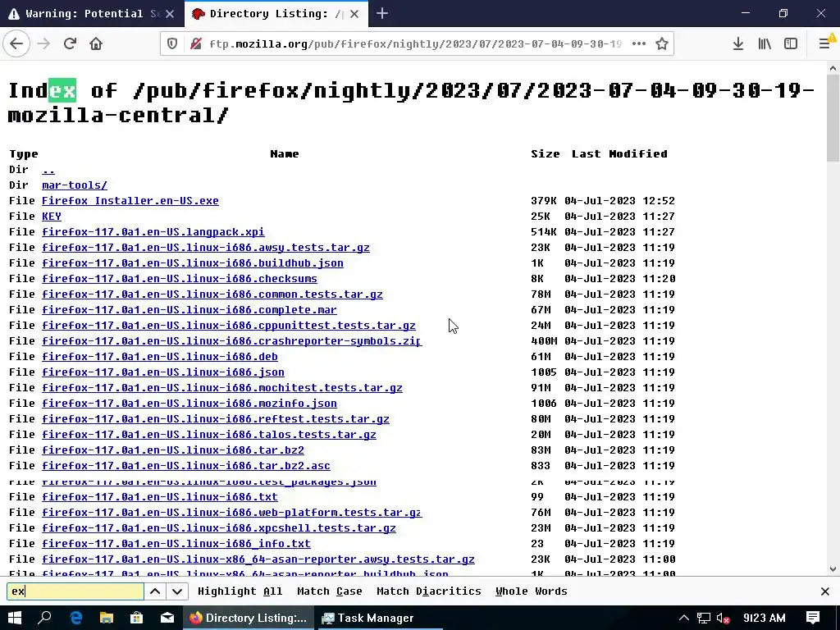
Task: Launch Microsoft Edge from taskbar
Action: (x=76, y=618)
